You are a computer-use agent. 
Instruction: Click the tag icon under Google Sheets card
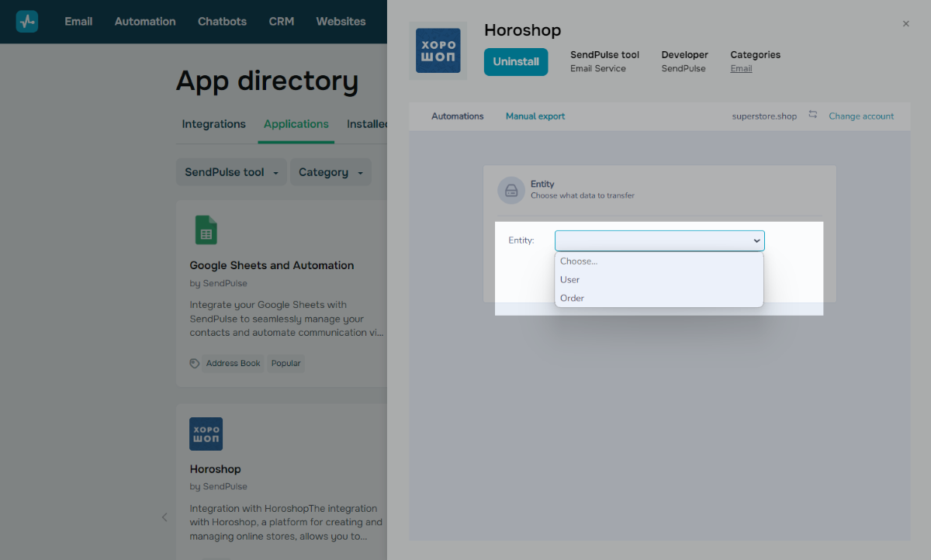195,363
